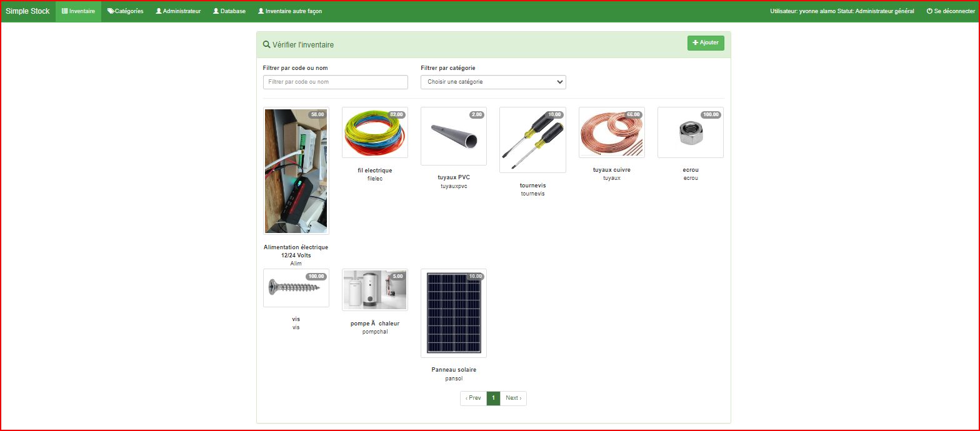The image size is (980, 431).
Task: Open the Catégories menu item
Action: pyautogui.click(x=125, y=11)
